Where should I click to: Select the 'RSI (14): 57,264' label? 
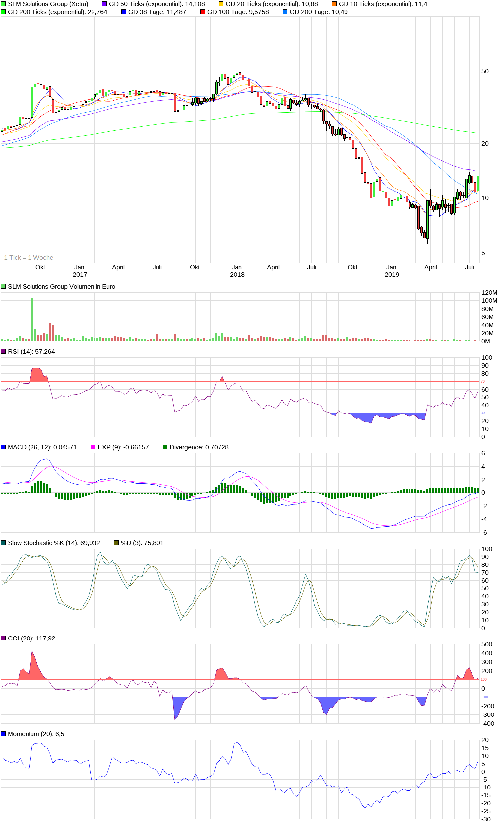click(31, 352)
